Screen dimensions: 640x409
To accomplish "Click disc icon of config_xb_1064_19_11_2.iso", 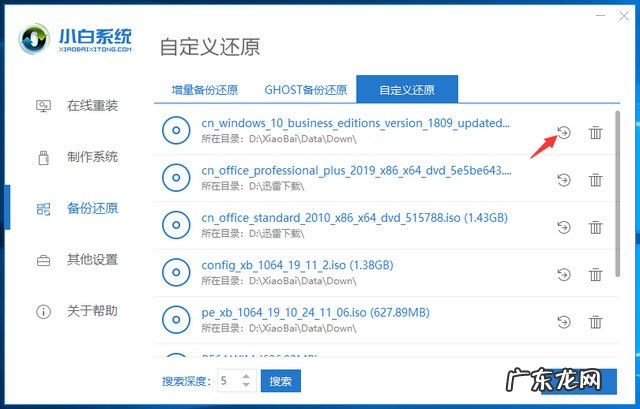I will pyautogui.click(x=176, y=272).
